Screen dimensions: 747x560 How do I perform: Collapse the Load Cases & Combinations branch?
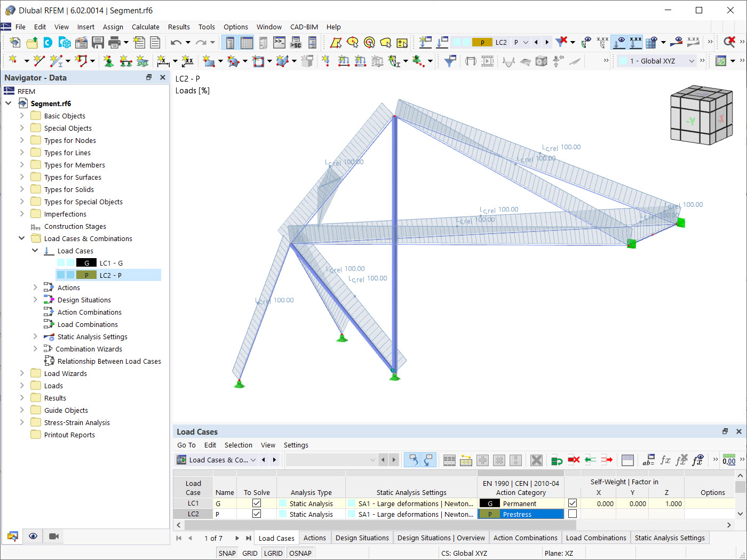point(21,238)
